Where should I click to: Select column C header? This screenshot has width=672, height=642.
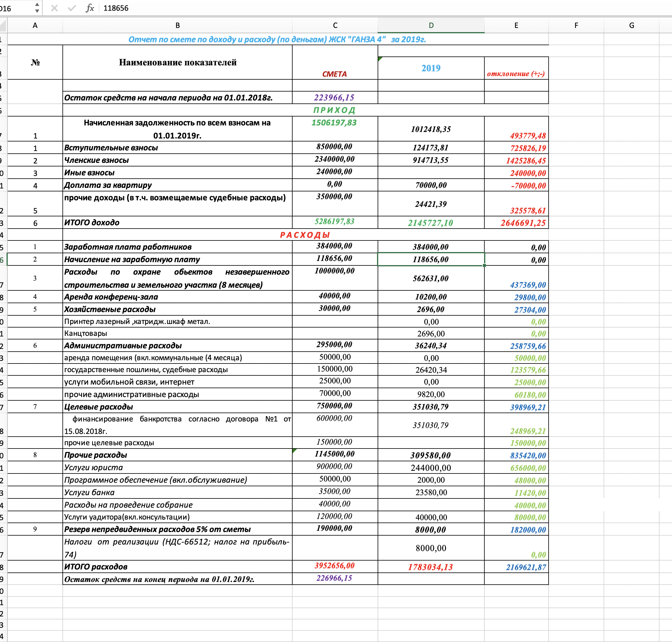[x=335, y=25]
